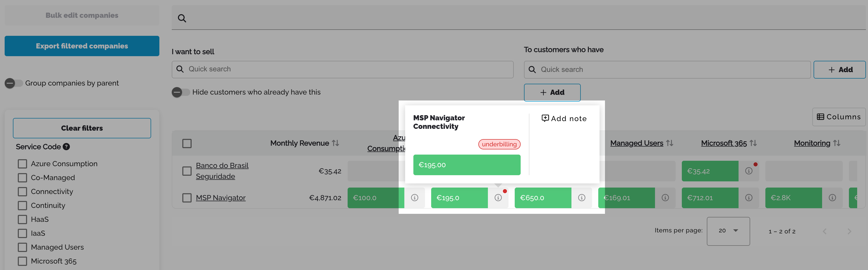Click info icon next to €35.42 Microsoft 365 cell
The height and width of the screenshot is (270, 868).
749,171
